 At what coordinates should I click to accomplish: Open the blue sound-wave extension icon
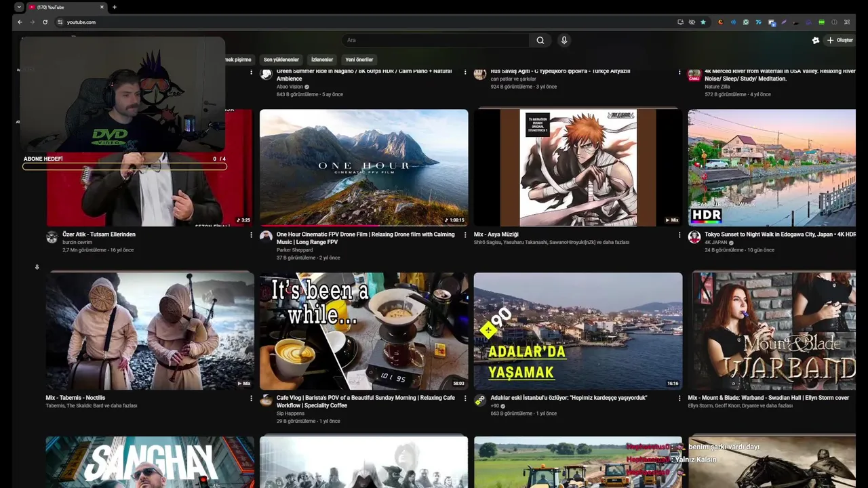coord(733,22)
